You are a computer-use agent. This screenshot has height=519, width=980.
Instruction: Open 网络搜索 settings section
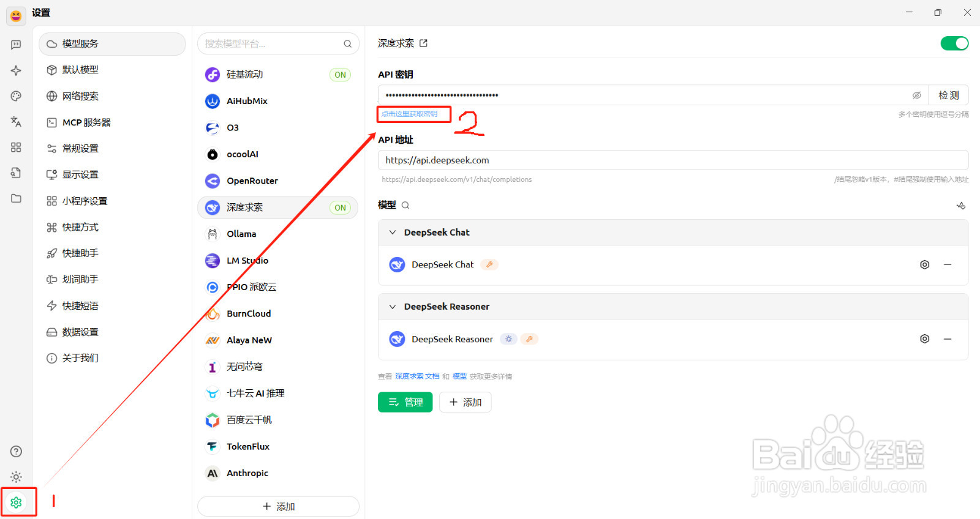(x=112, y=96)
